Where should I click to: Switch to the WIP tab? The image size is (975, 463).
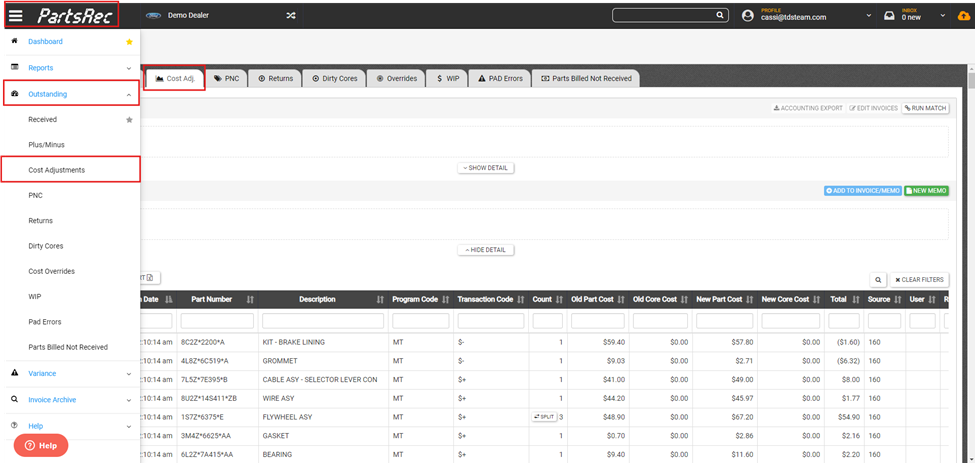448,79
